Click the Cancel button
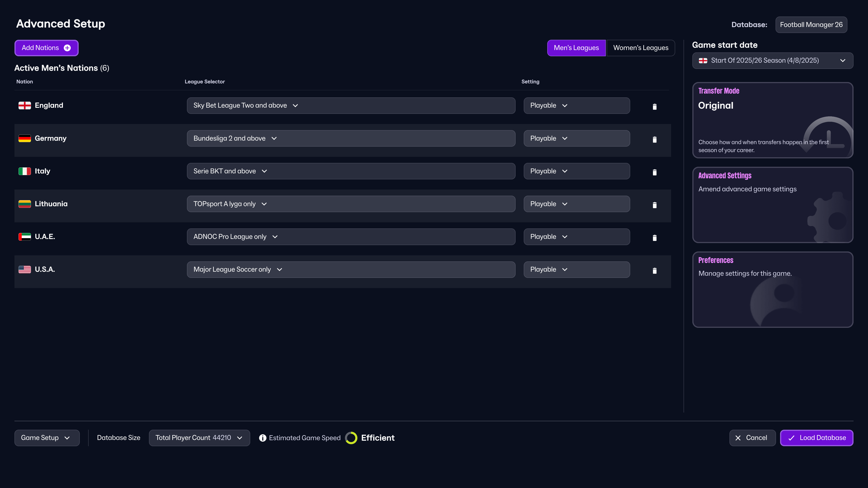The image size is (868, 488). [x=752, y=438]
